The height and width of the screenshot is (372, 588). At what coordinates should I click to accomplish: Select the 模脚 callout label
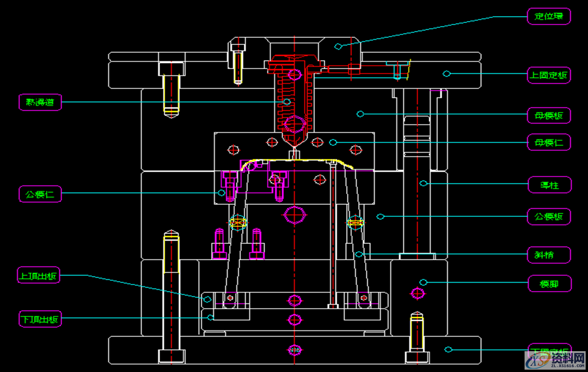point(550,284)
